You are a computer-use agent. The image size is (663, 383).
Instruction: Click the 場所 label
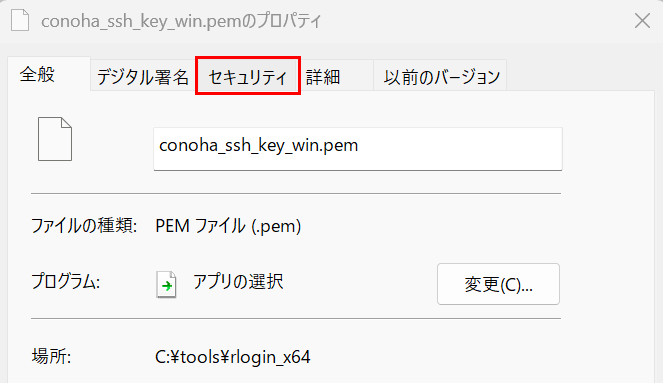52,356
